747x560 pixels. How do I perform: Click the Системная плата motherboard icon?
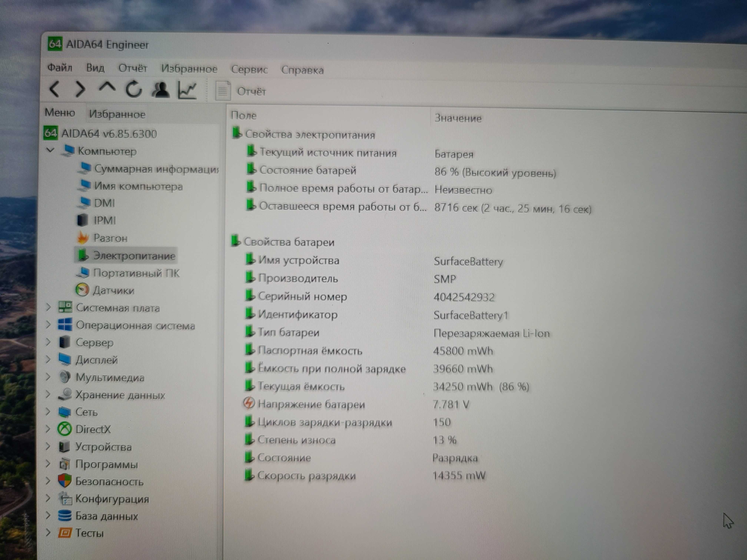point(65,307)
